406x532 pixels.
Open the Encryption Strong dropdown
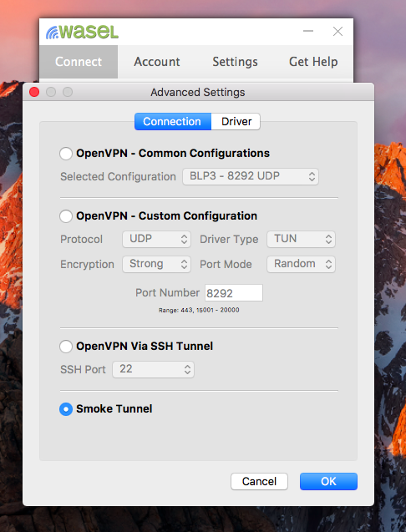point(156,264)
